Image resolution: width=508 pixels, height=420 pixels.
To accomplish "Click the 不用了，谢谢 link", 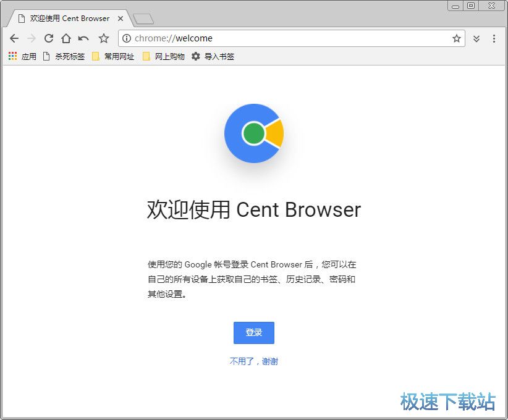I will coord(253,361).
